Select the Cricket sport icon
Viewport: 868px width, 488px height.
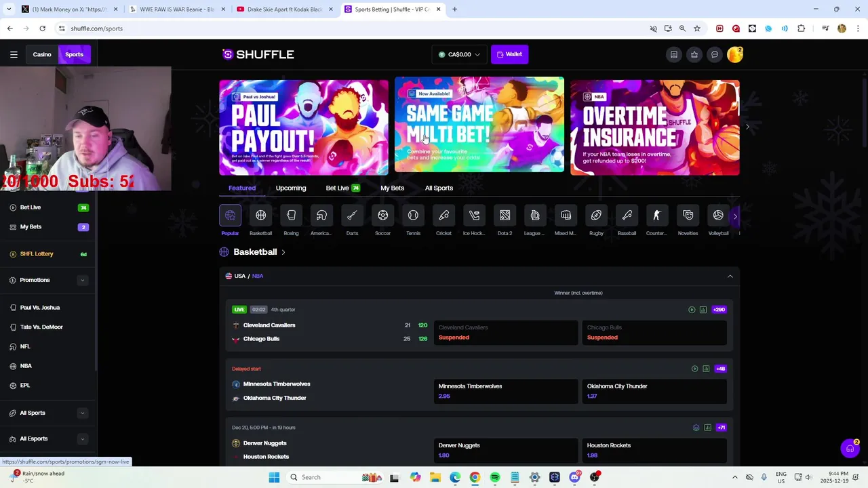click(x=443, y=216)
